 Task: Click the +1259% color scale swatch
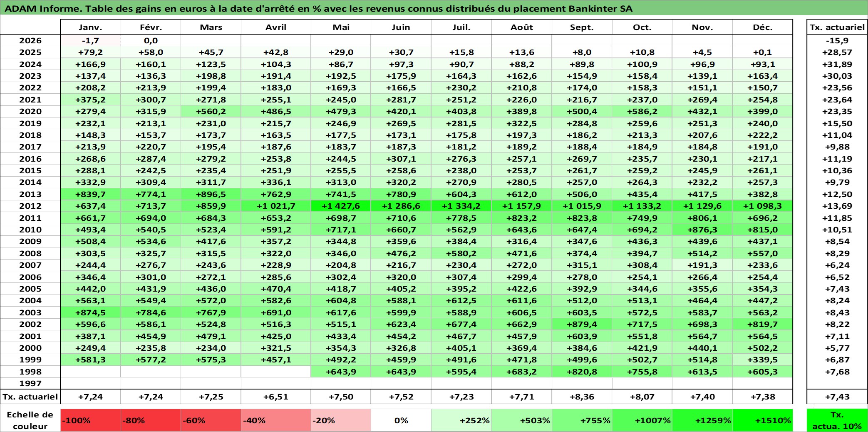(x=702, y=420)
